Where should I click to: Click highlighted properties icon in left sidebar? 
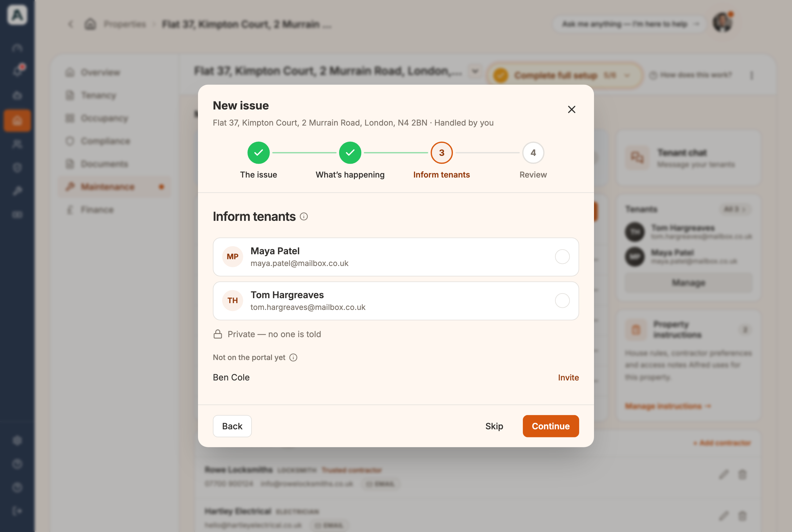(x=17, y=120)
